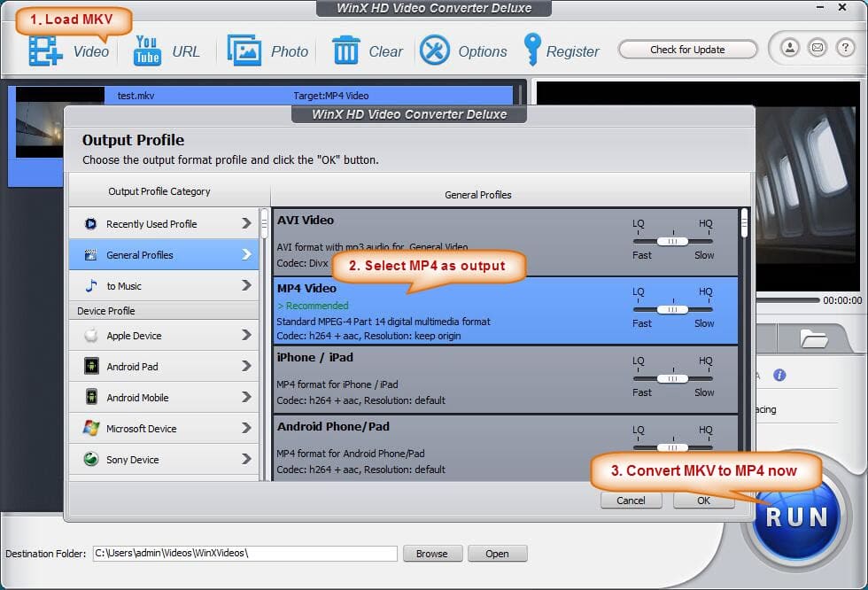Expand Recently Used Profile chevron
Image resolution: width=868 pixels, height=590 pixels.
point(246,223)
